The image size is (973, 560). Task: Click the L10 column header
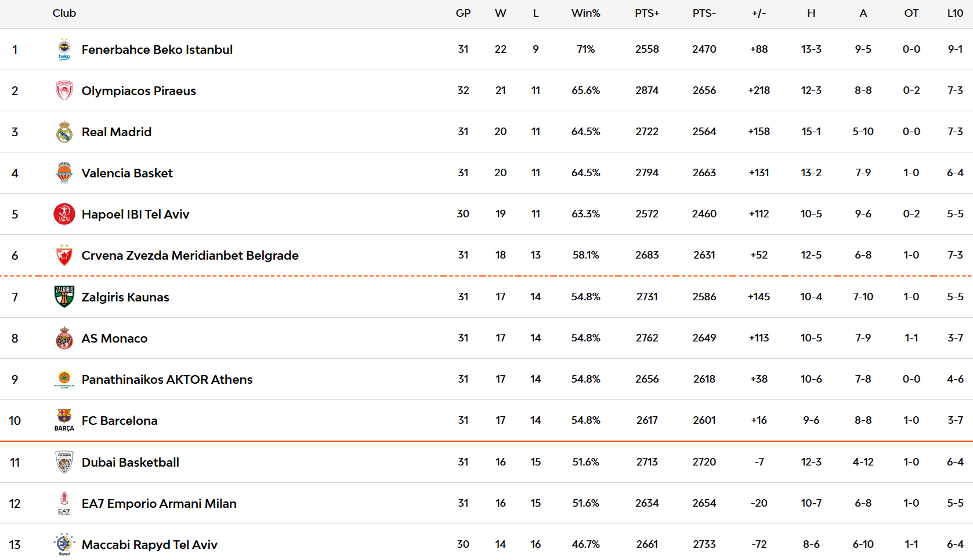[955, 13]
